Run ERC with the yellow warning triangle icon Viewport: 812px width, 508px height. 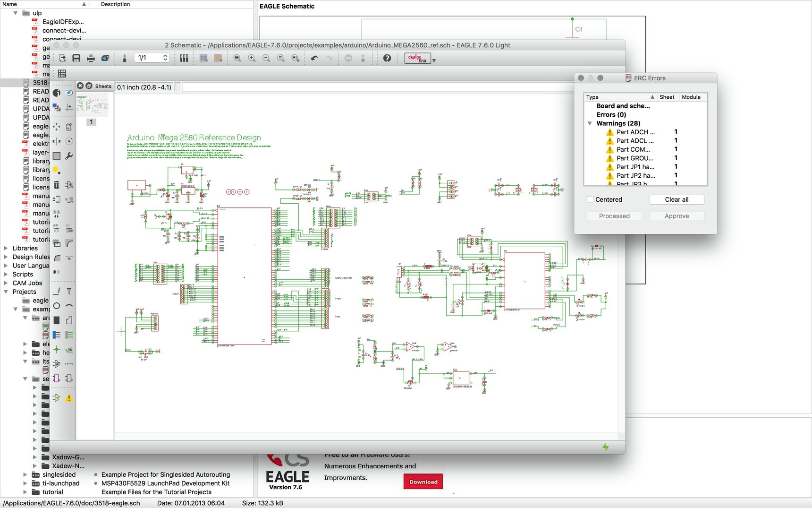[x=69, y=398]
